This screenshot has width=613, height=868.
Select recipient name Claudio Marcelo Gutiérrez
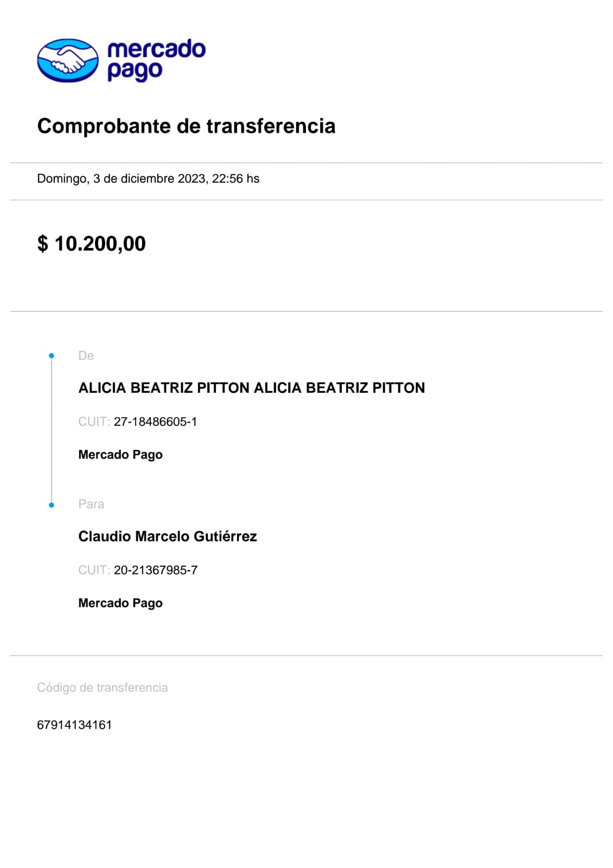click(x=167, y=537)
